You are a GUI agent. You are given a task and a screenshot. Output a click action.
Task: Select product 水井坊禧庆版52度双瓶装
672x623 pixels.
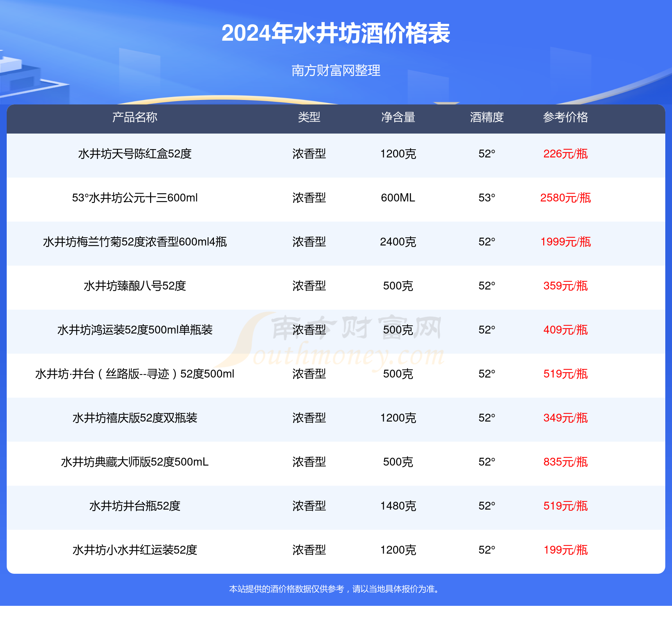coord(135,418)
